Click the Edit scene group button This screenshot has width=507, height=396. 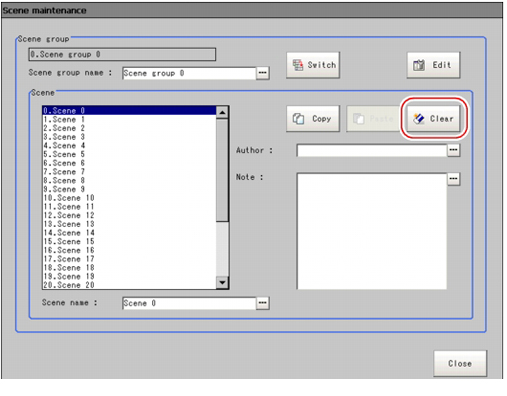[x=433, y=65]
